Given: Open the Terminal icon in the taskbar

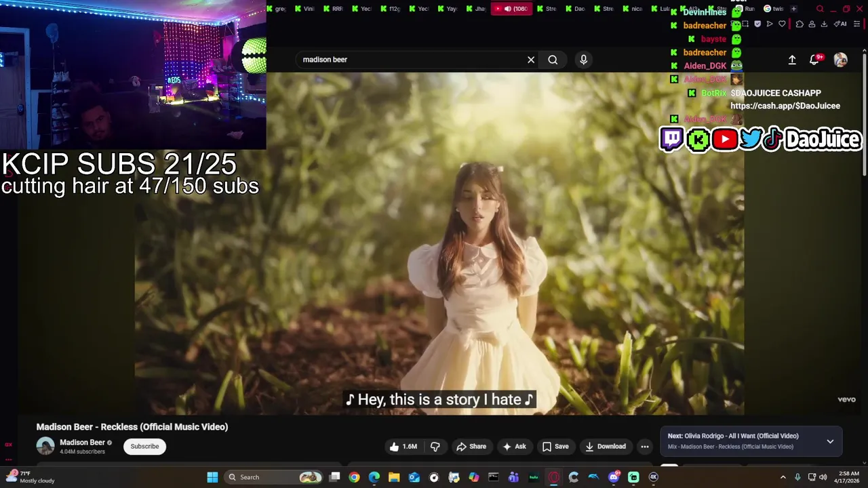Looking at the screenshot, I should pyautogui.click(x=494, y=477).
